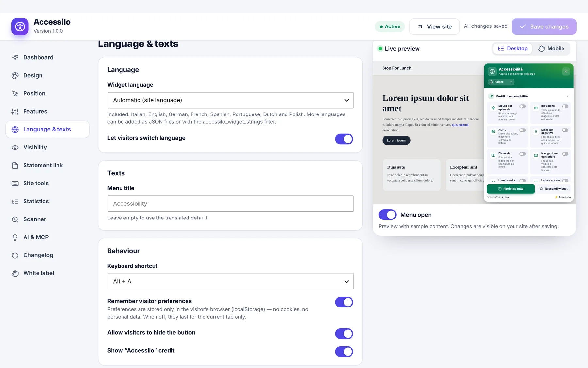The width and height of the screenshot is (588, 368).
Task: Click the White label hand icon
Action: coord(15,273)
